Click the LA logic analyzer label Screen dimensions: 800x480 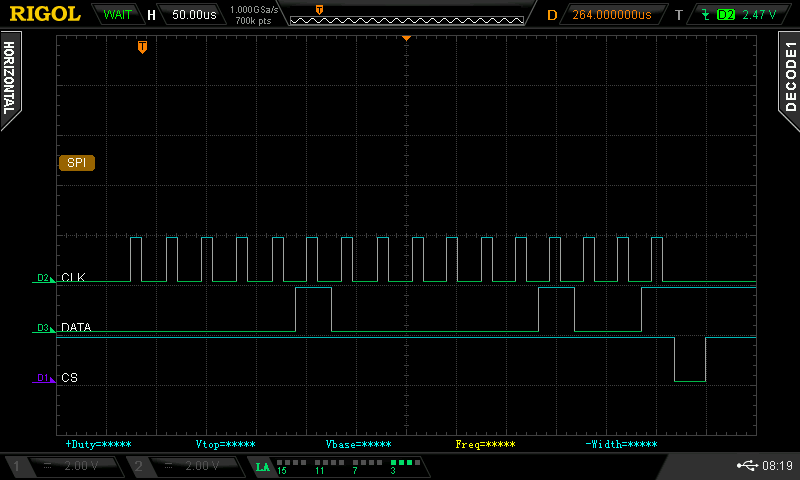coord(263,467)
